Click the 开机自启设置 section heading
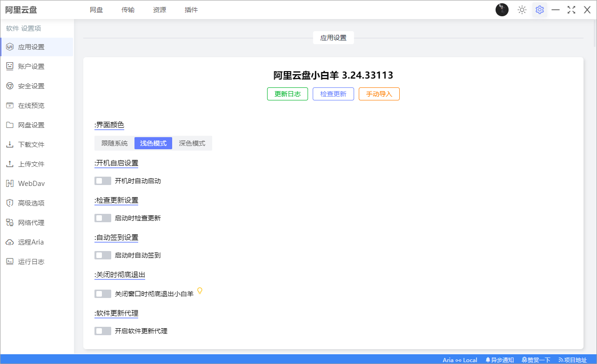The height and width of the screenshot is (364, 597). click(116, 163)
